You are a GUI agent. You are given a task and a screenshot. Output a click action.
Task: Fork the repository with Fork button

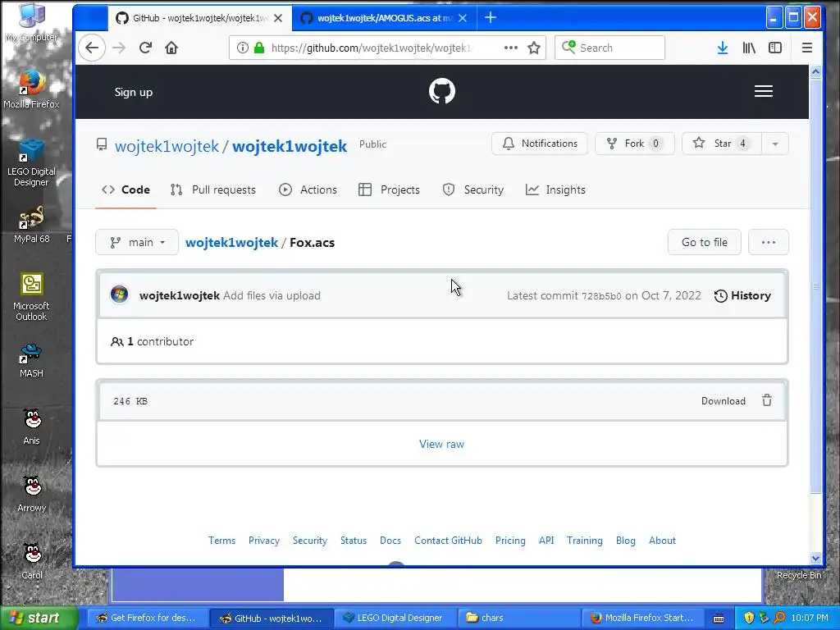coord(634,144)
